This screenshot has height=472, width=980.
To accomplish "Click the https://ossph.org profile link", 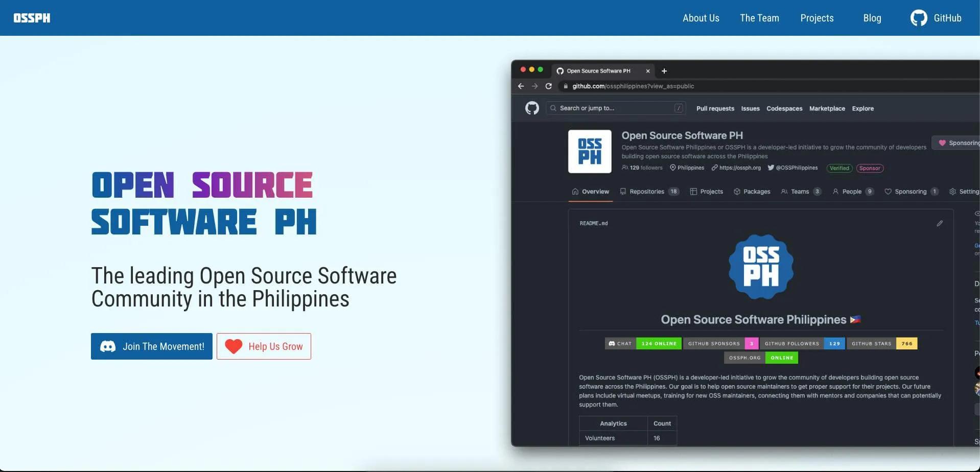I will pos(740,168).
